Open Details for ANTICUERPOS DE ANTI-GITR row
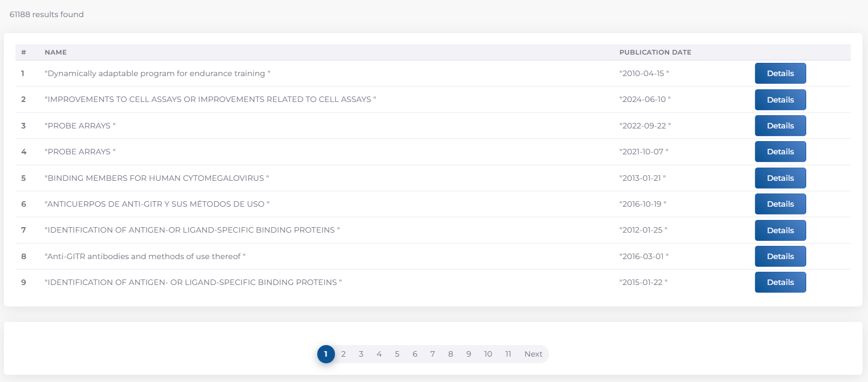868x382 pixels. (780, 204)
